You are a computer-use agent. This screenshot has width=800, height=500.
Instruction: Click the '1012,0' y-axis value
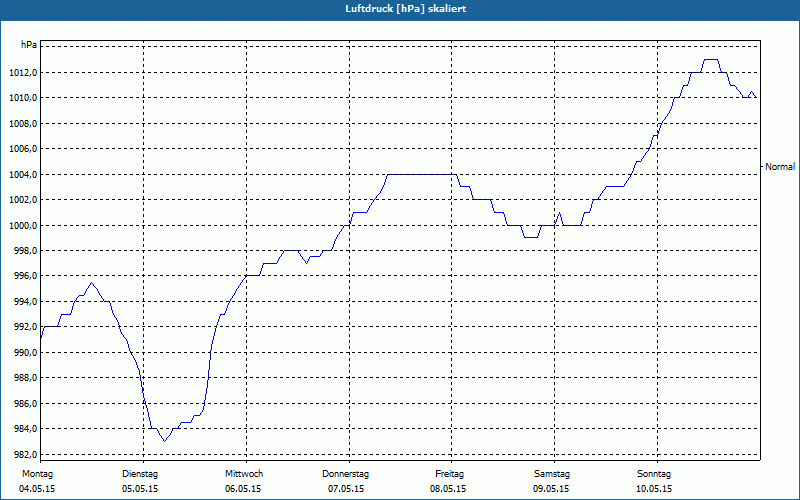pos(23,72)
